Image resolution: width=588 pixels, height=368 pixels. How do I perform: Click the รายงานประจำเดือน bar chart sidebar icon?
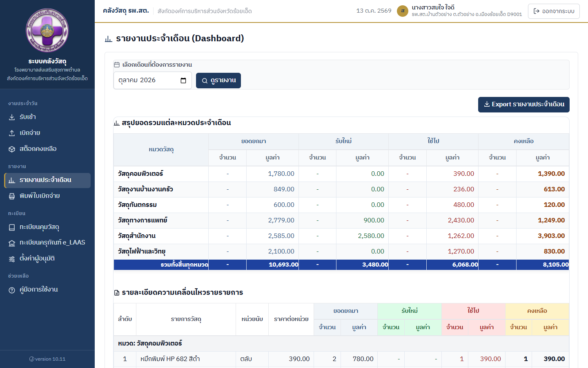12,180
